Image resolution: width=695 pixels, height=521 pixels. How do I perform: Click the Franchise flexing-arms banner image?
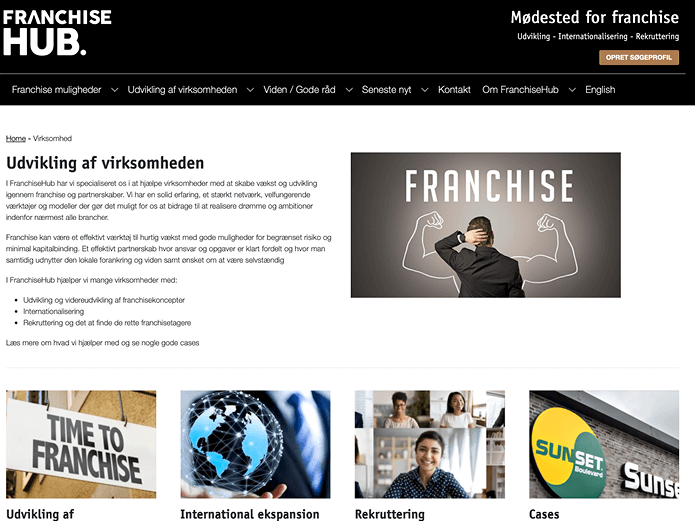point(485,225)
